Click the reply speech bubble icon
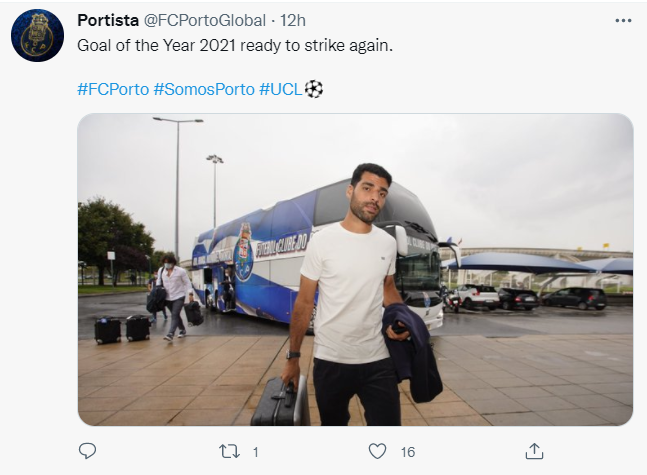The height and width of the screenshot is (475, 647). tap(87, 452)
